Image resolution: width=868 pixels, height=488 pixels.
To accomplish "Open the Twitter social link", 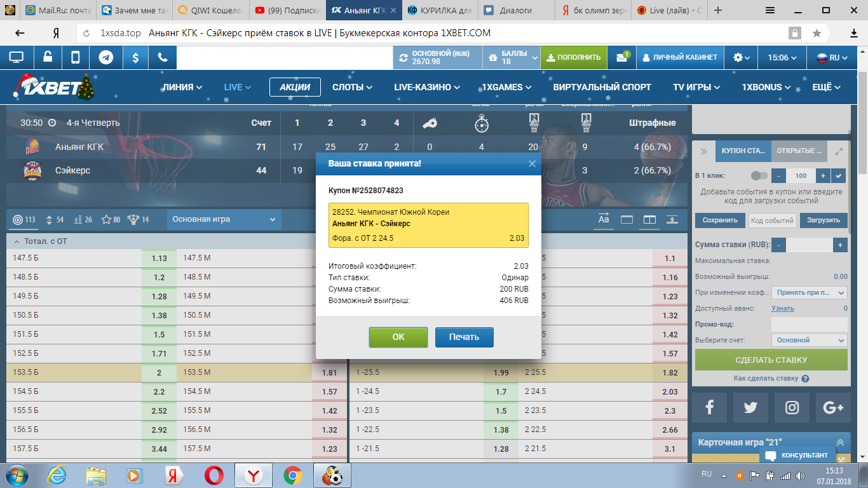I will [x=750, y=408].
